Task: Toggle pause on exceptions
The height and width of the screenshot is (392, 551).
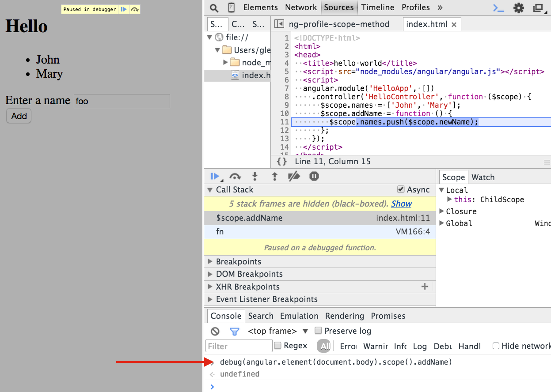Action: coord(314,177)
